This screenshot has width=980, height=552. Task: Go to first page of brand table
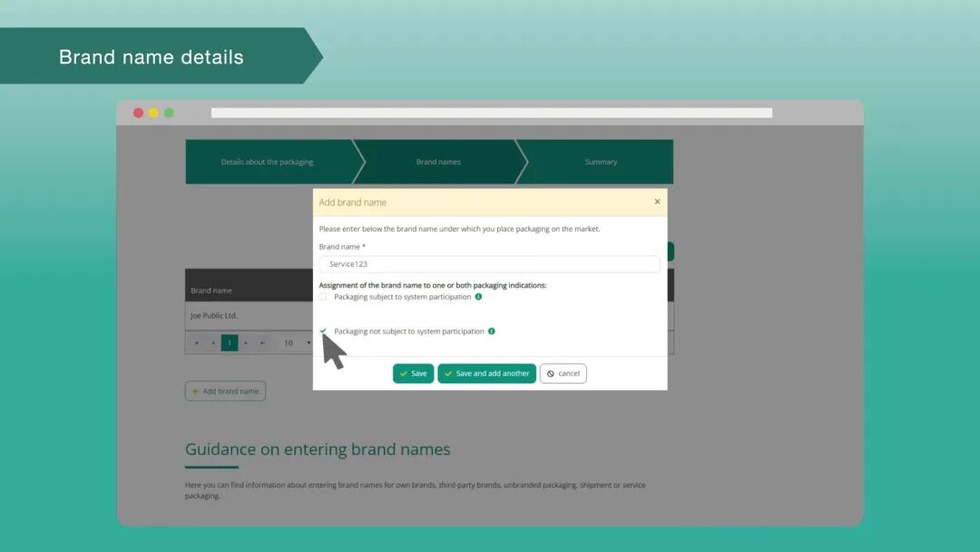point(196,342)
